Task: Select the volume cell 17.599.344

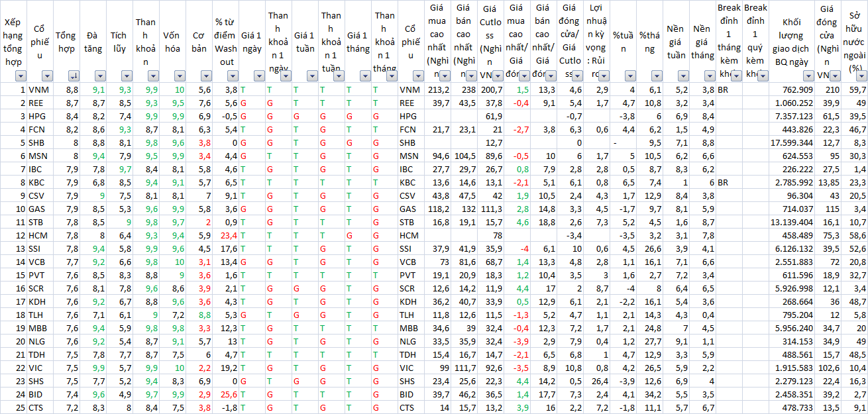Action: (x=792, y=142)
